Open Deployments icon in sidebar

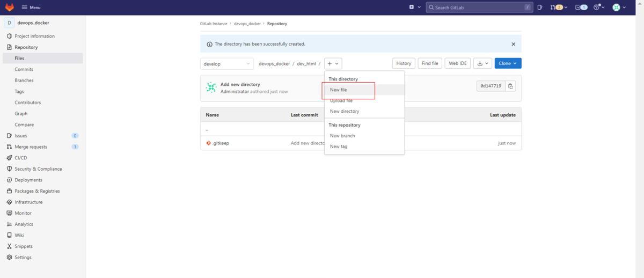pyautogui.click(x=9, y=180)
